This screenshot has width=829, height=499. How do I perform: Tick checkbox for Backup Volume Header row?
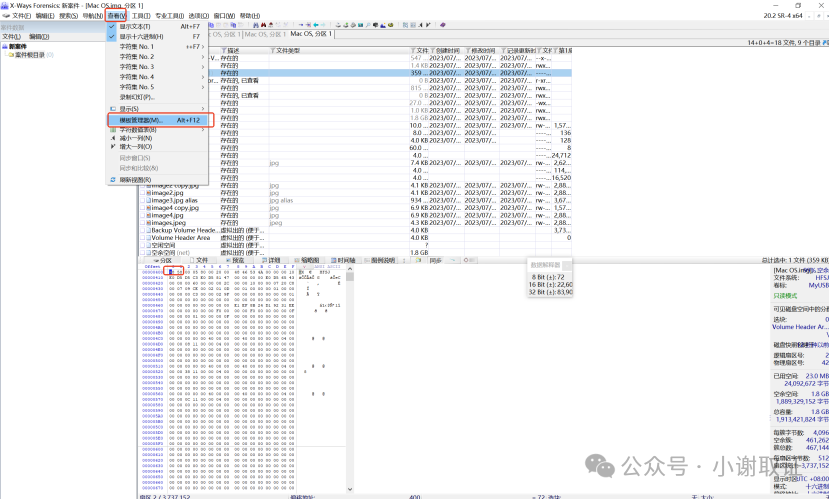(143, 230)
